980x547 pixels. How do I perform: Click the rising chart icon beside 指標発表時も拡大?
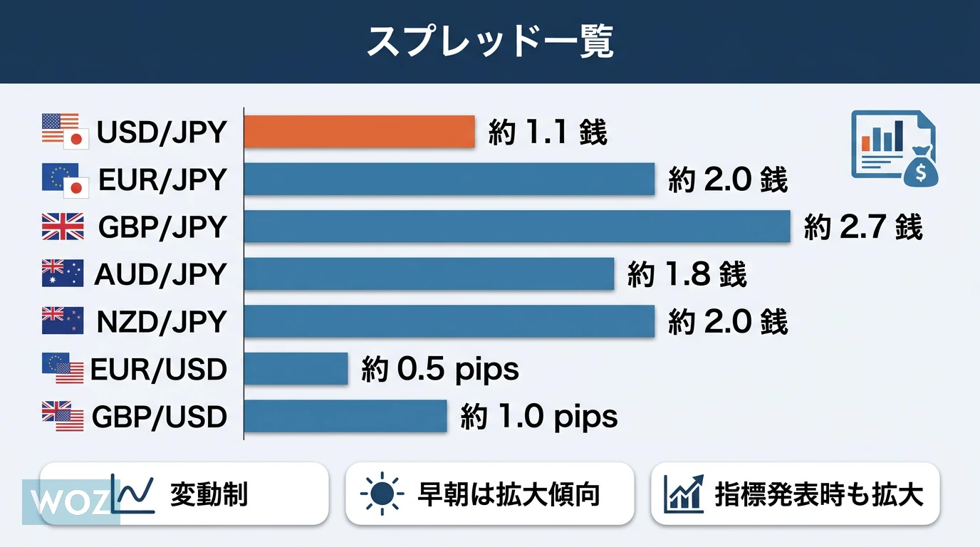pos(684,494)
